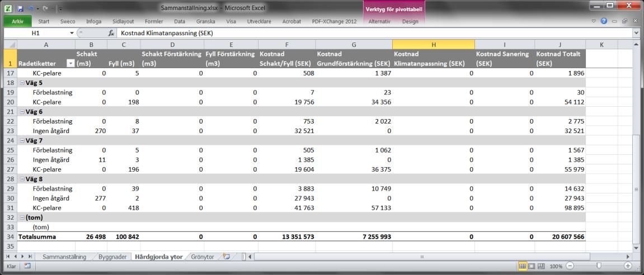Open the pivot table Design tab

tap(410, 21)
